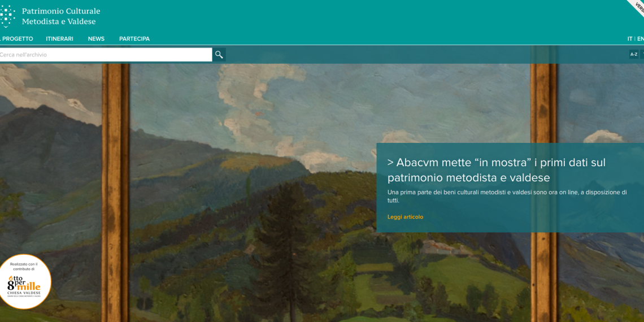Click the Otto per Mille badge
Screen dimensions: 644x322
tap(25, 282)
